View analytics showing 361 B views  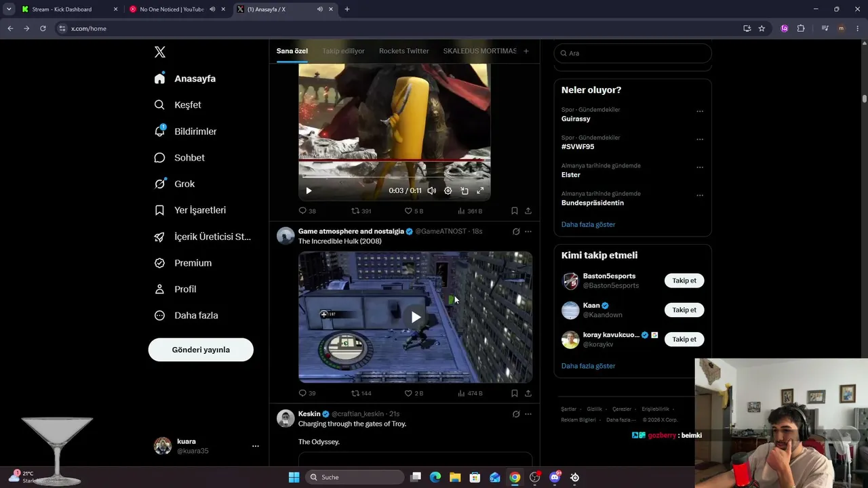[x=470, y=211]
